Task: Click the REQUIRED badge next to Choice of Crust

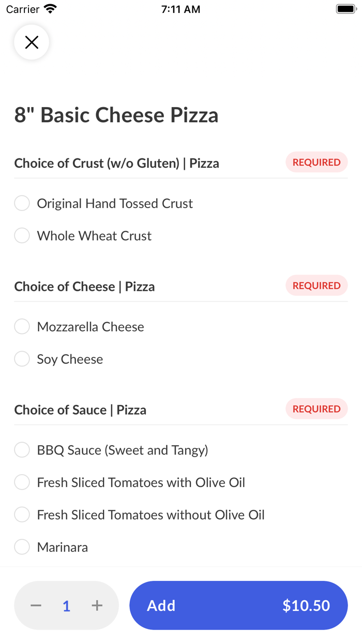Action: tap(316, 162)
